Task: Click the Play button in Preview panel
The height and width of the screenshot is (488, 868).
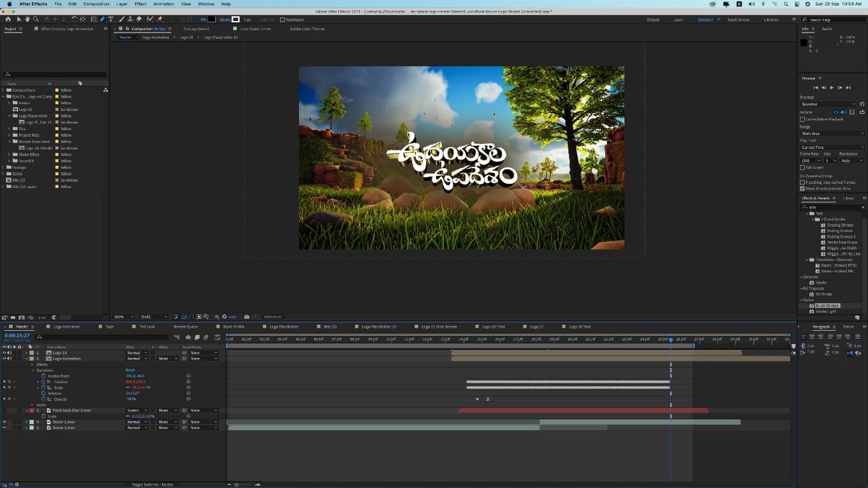Action: (x=832, y=87)
